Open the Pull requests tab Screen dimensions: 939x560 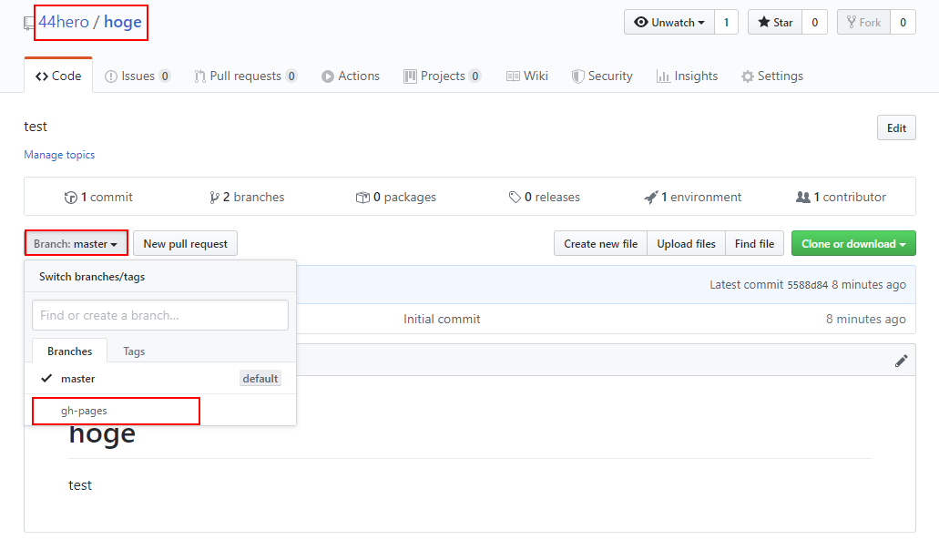tap(246, 76)
